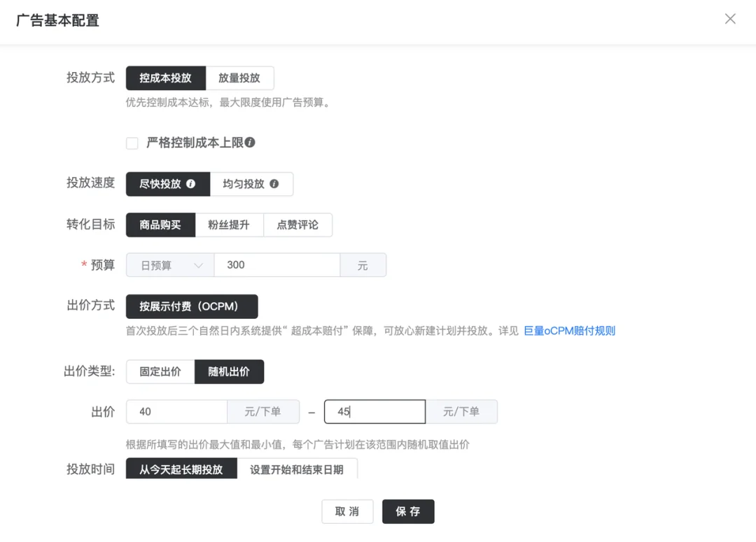Click the 元 unit label after budget

tap(363, 266)
